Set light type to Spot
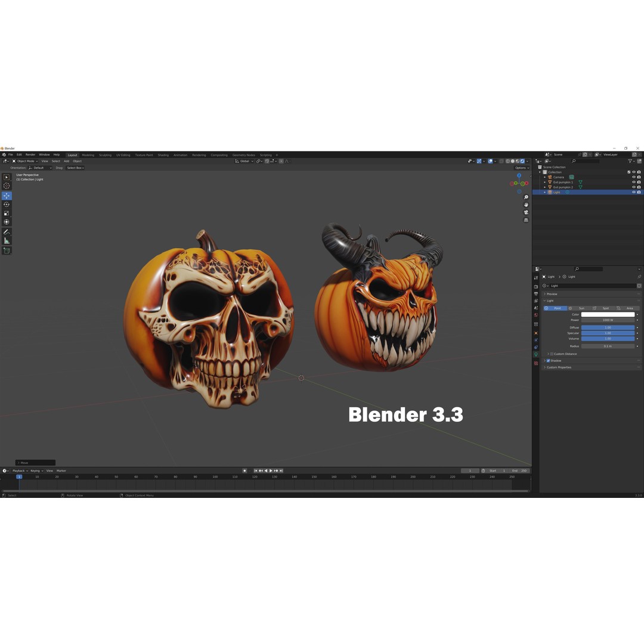 603,308
